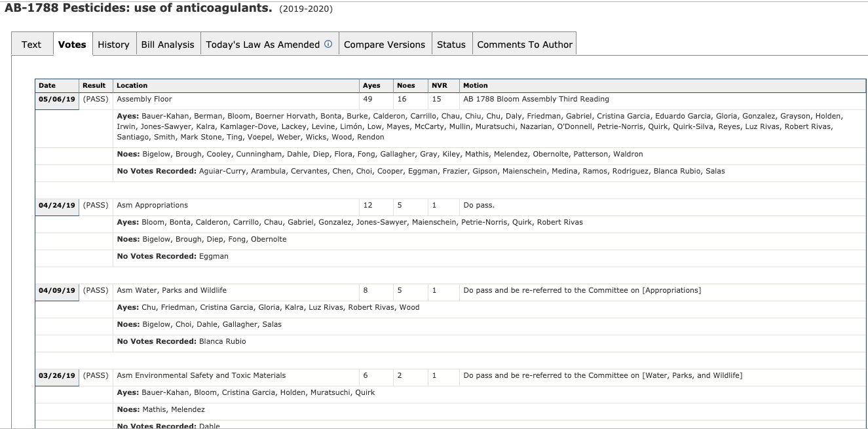Click (PASS) result in the 04/24/19 row

point(96,206)
